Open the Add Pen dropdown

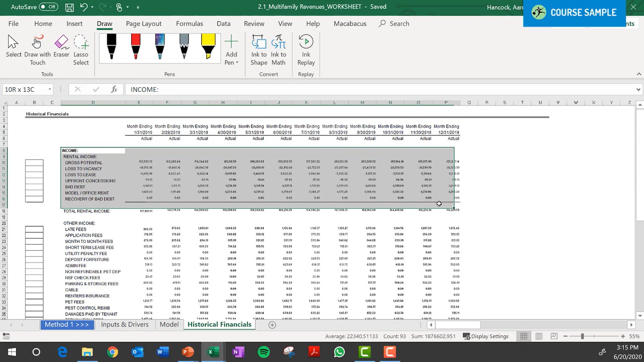[231, 50]
